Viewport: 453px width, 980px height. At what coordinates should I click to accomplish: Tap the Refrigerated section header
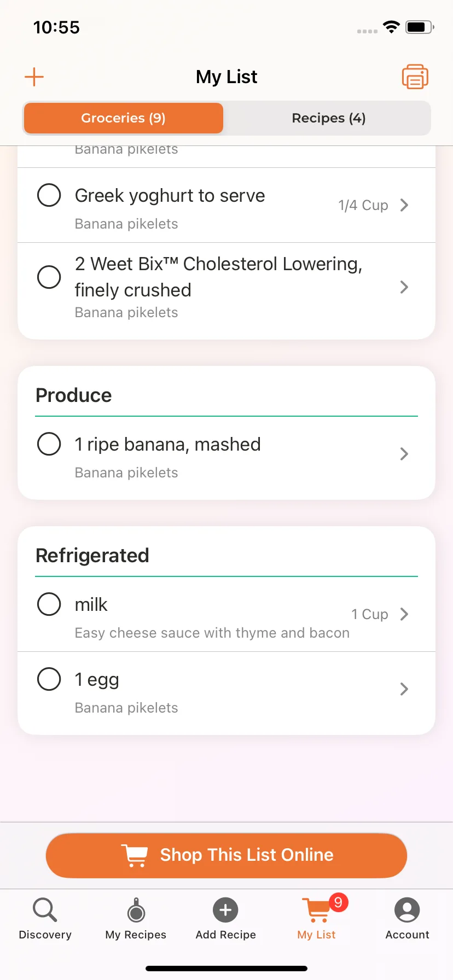pyautogui.click(x=92, y=556)
